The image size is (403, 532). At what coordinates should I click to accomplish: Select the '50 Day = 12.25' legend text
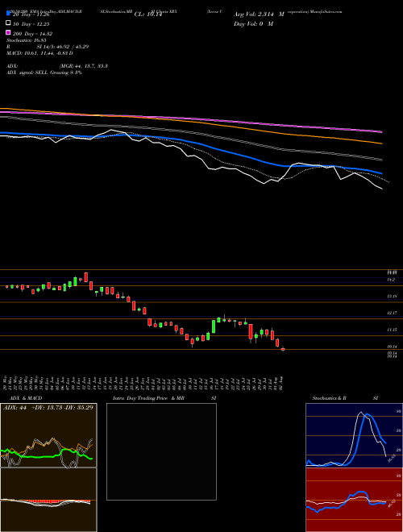coord(31,23)
